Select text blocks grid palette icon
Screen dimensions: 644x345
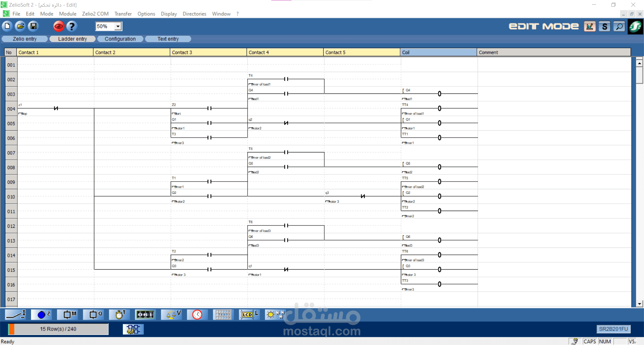point(223,315)
